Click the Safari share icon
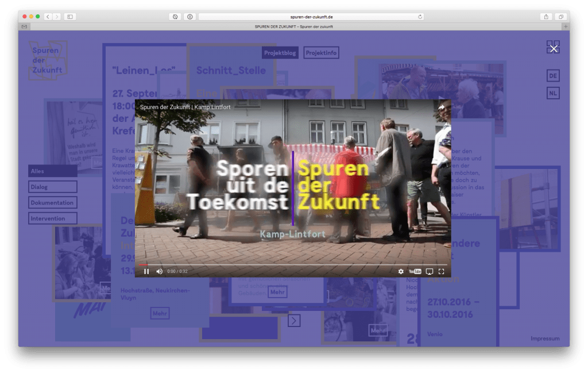The width and height of the screenshot is (588, 373). point(546,17)
